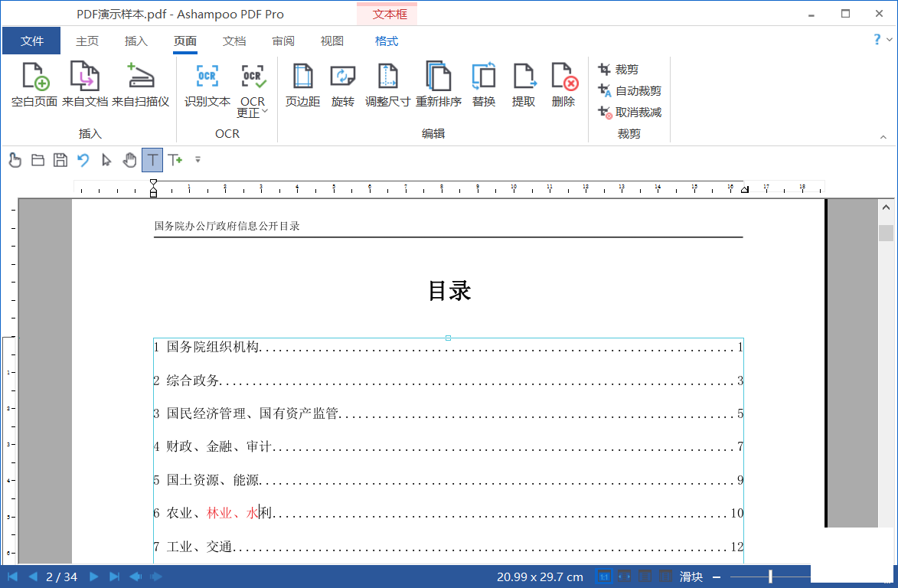Activate the hand pan tool
898x588 pixels.
click(x=129, y=160)
